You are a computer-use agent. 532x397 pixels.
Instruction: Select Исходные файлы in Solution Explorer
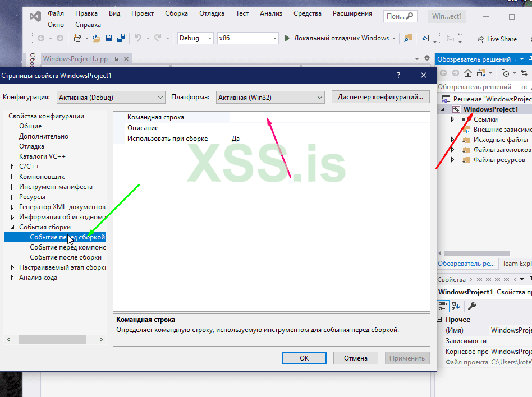(501, 140)
